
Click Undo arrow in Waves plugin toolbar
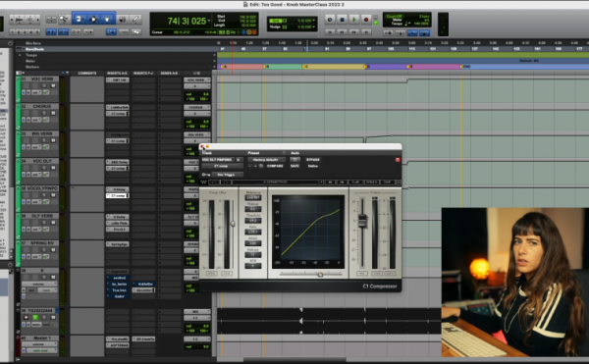pos(214,182)
